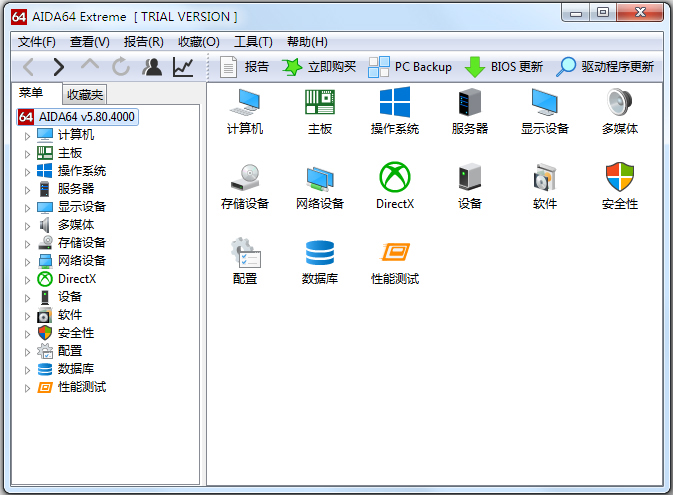Click the BIOS 更新 toolbar button
Viewport: 673px width, 495px height.
504,67
